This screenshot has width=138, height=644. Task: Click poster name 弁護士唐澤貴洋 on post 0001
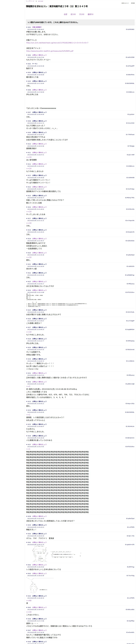pyautogui.click(x=37, y=27)
